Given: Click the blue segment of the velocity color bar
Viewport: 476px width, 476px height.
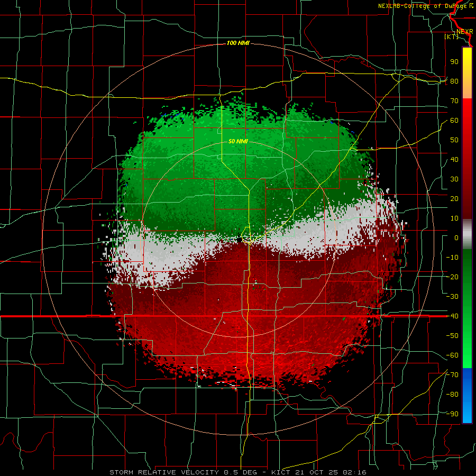Looking at the screenshot, I should (x=467, y=395).
